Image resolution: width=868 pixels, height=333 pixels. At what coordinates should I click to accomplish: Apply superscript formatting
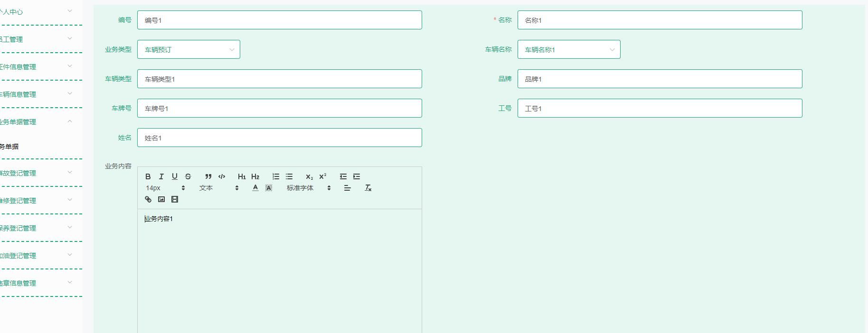tap(323, 176)
